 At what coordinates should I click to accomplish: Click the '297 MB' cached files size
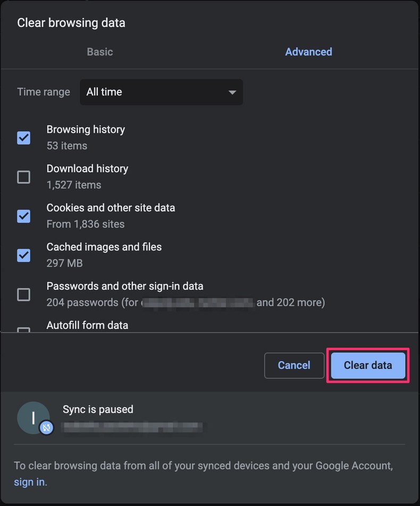pos(64,263)
